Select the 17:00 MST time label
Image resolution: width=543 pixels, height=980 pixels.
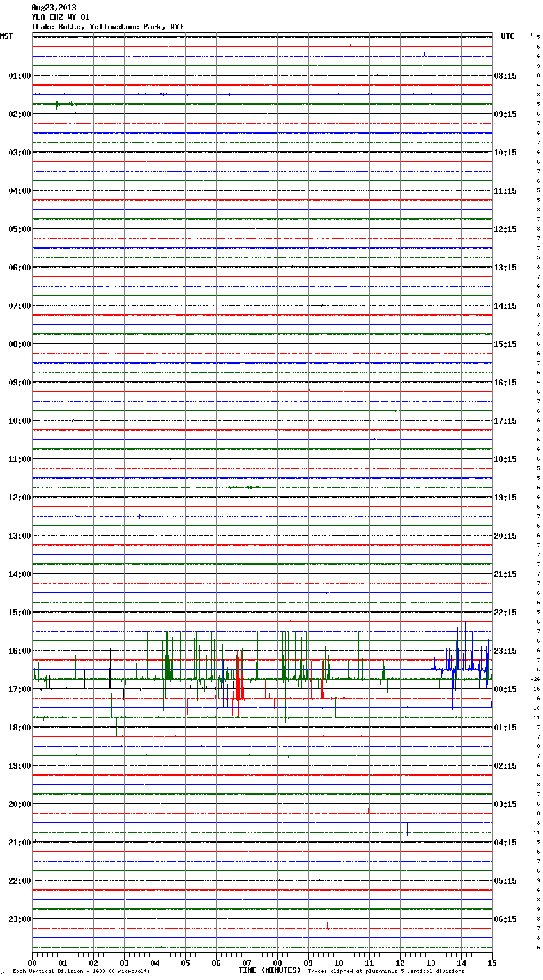[20, 689]
